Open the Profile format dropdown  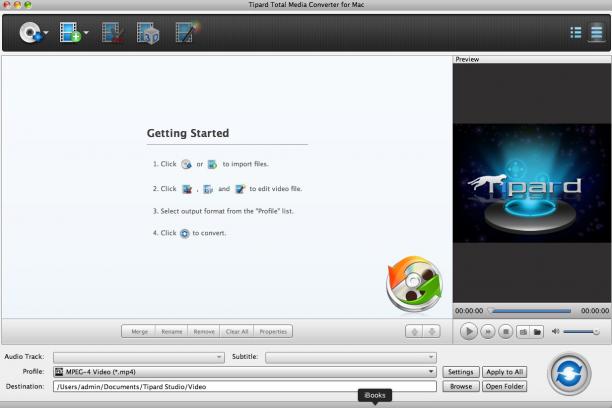pyautogui.click(x=245, y=372)
